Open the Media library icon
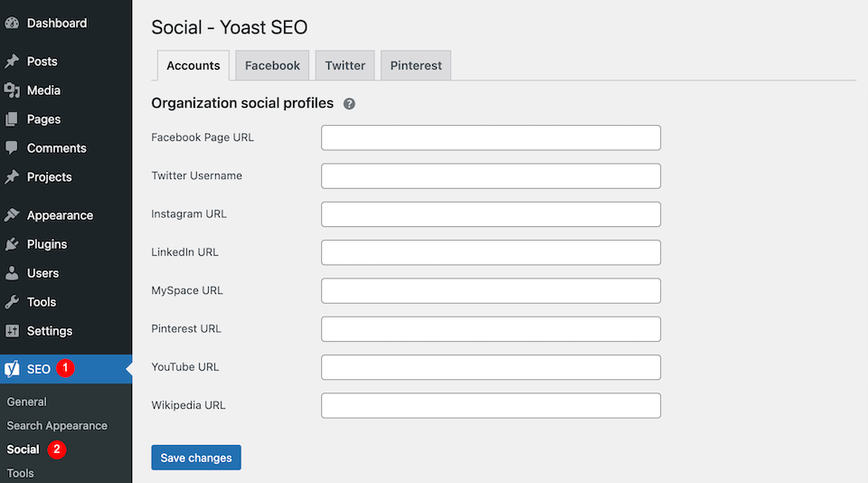Screen dimensions: 868x483 click(12, 90)
